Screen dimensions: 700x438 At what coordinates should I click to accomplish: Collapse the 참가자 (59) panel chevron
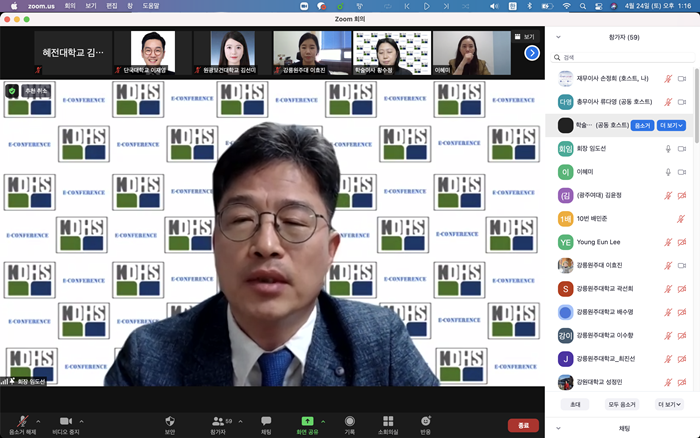(x=558, y=37)
